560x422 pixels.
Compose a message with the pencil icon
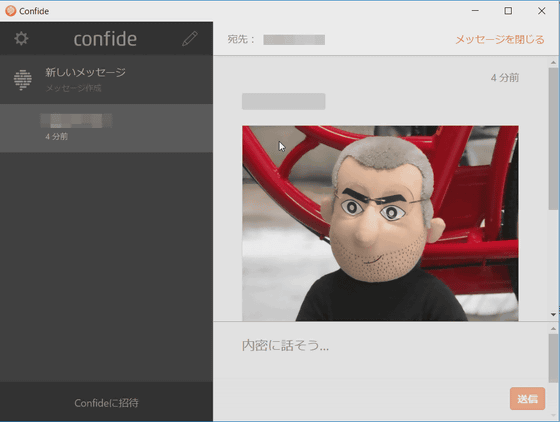click(190, 38)
